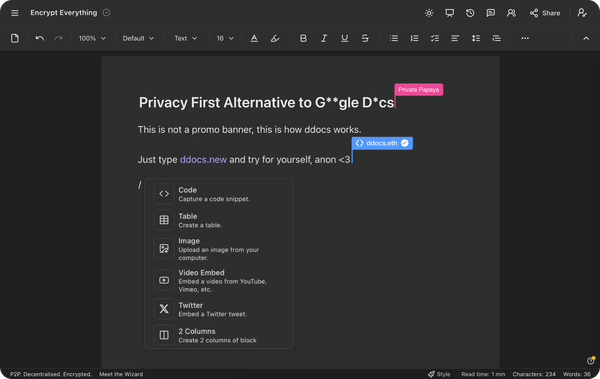Select Image from the slash menu
Image resolution: width=600 pixels, height=379 pixels.
click(218, 249)
